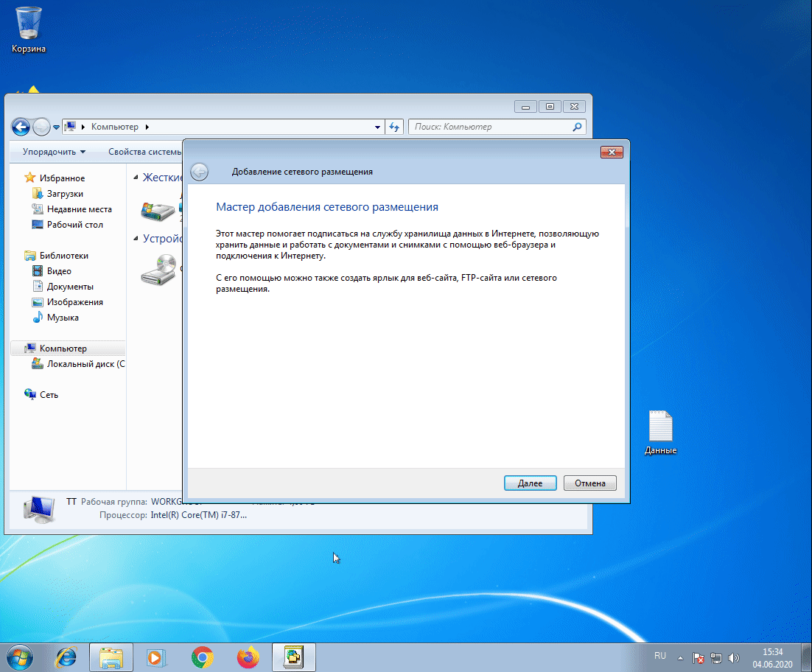Open the Изображения library
This screenshot has width=812, height=672.
click(x=74, y=302)
